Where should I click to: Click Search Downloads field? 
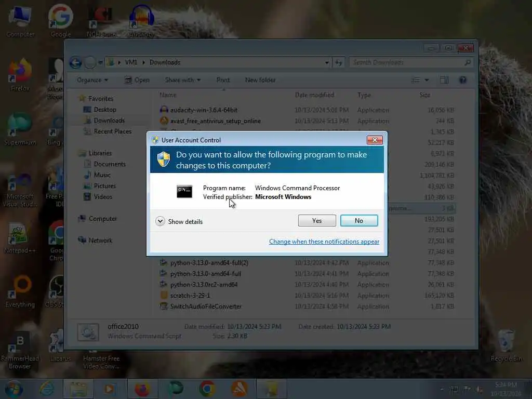click(411, 62)
